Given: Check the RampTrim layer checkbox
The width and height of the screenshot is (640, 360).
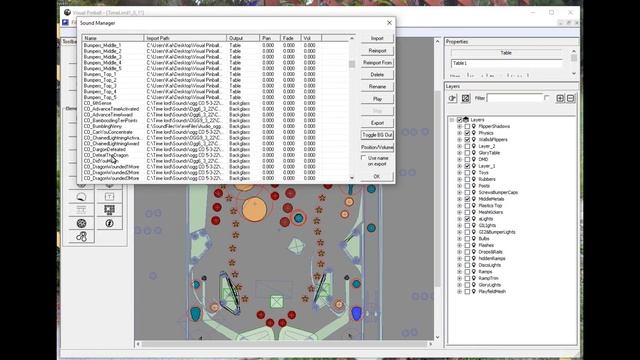Looking at the screenshot, I should tap(467, 278).
